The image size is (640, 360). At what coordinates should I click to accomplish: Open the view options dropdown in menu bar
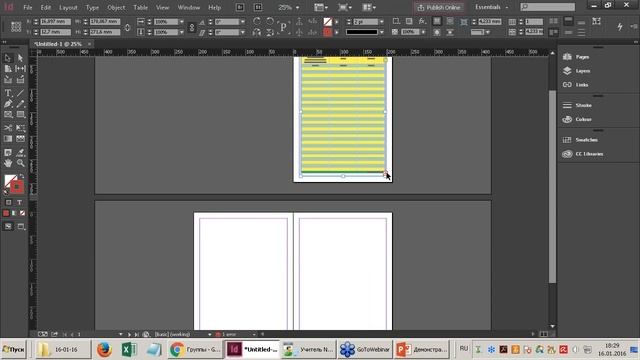(321, 7)
